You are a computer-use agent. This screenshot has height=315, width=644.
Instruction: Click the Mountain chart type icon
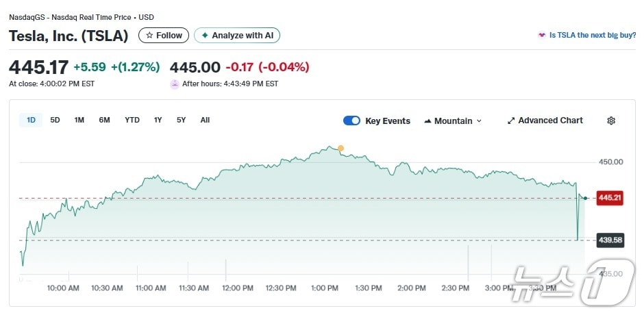(428, 121)
